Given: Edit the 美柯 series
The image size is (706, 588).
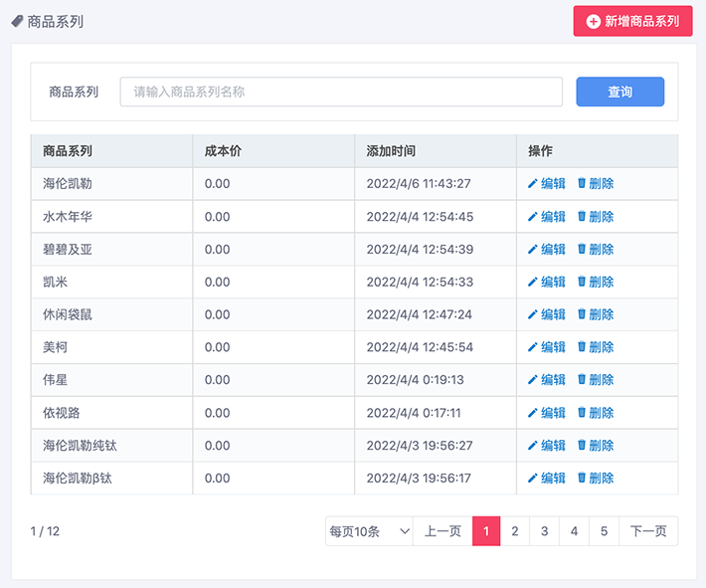Looking at the screenshot, I should pyautogui.click(x=547, y=347).
